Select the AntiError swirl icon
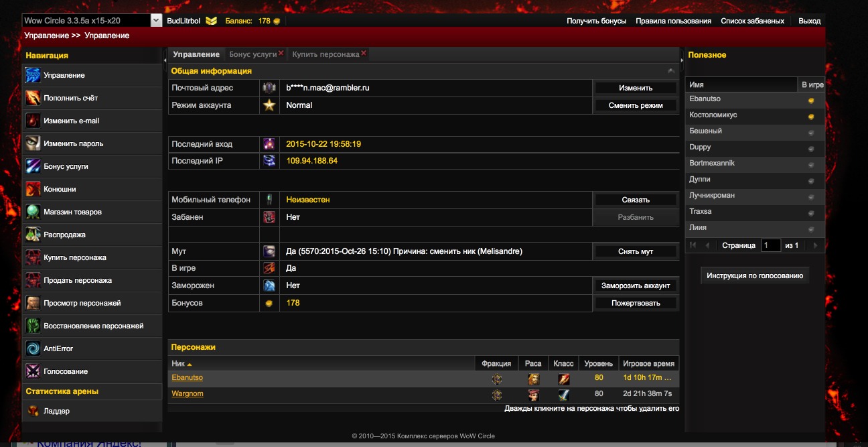 (x=33, y=348)
